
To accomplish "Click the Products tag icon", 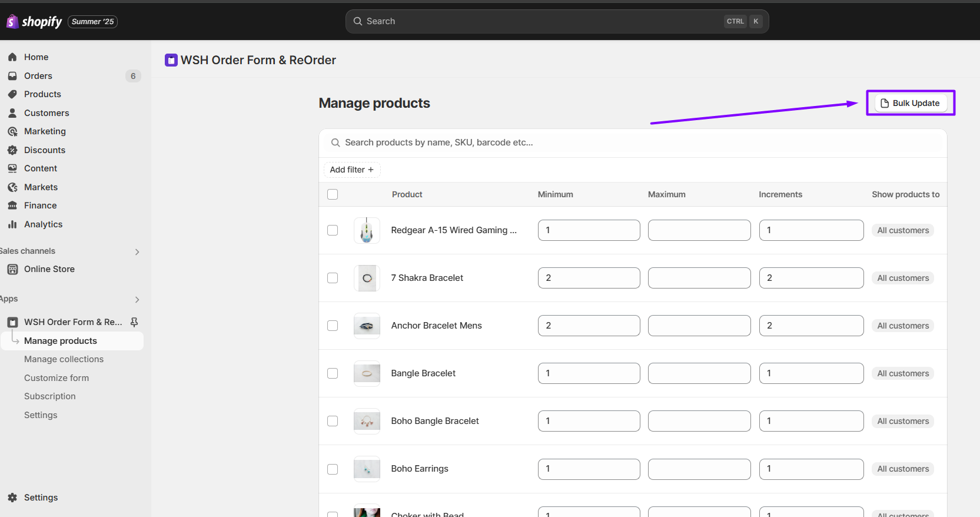I will click(x=12, y=94).
